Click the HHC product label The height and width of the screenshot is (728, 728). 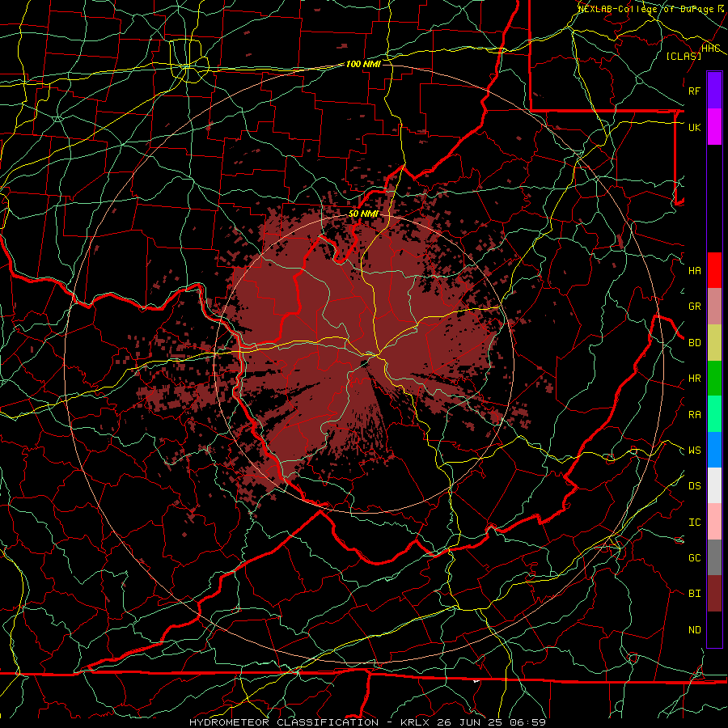click(711, 49)
